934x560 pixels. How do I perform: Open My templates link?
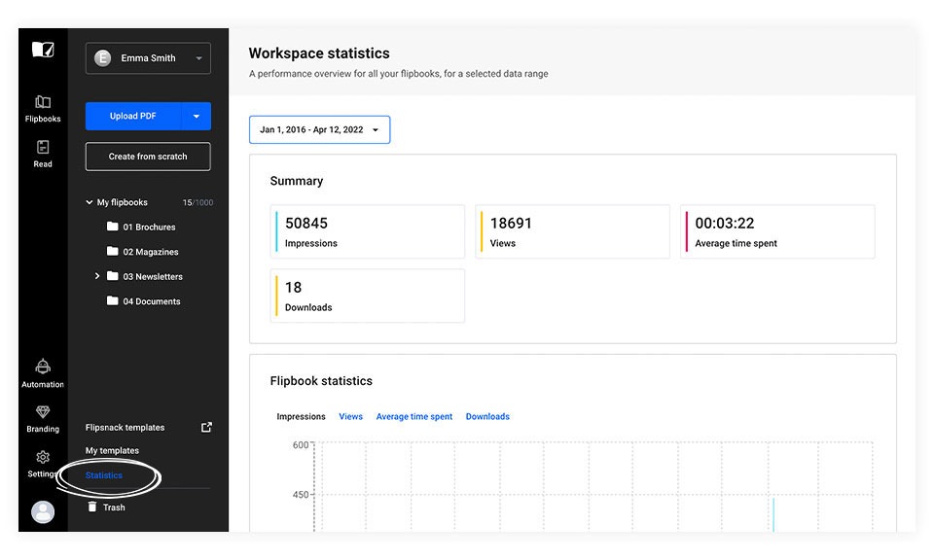click(112, 450)
